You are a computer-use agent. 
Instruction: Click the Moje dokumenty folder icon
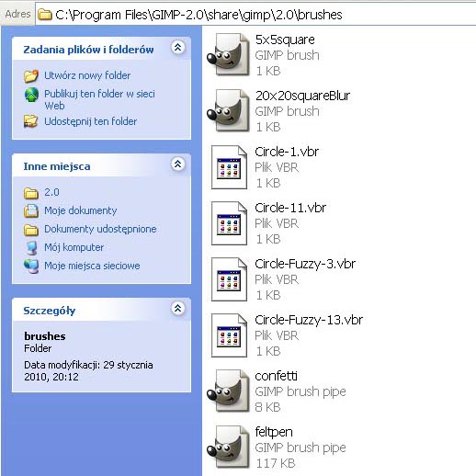(x=31, y=211)
